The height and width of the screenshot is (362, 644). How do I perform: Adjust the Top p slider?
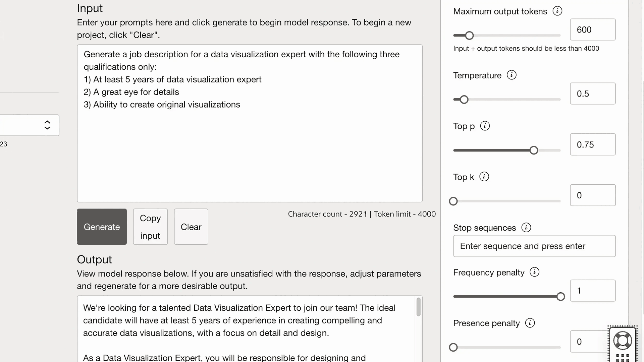[x=533, y=150]
